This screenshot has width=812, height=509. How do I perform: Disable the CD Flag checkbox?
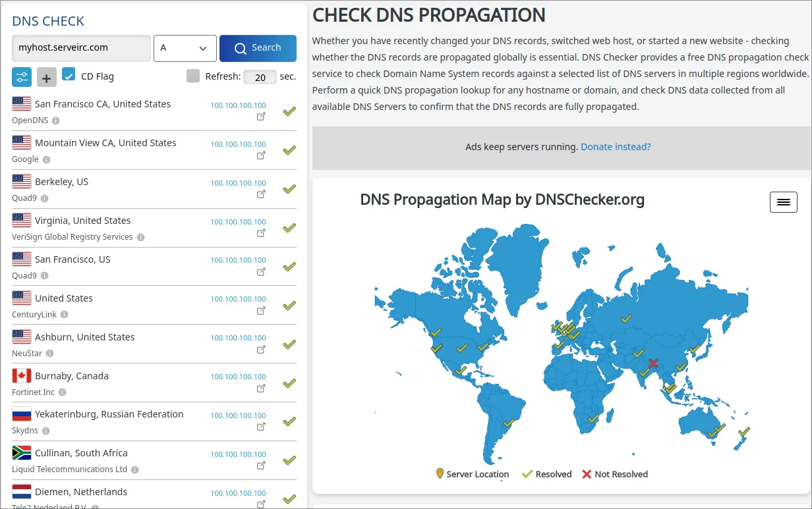pos(69,75)
